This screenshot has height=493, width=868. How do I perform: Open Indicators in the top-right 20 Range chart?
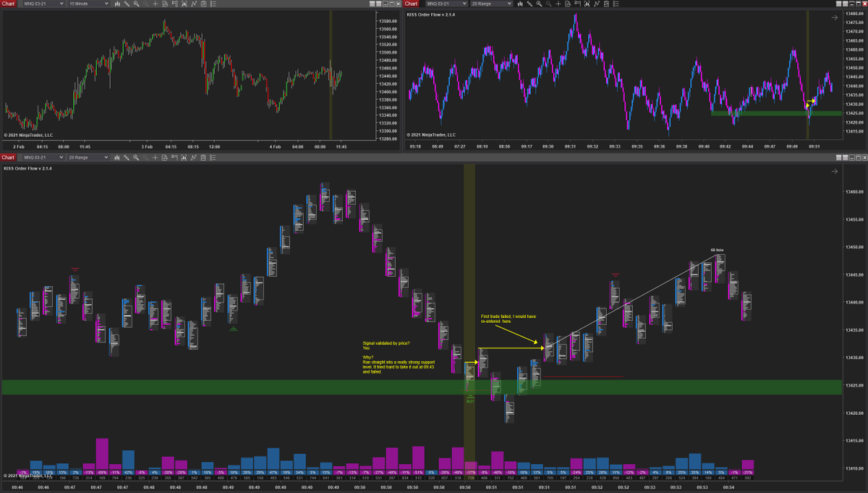597,4
